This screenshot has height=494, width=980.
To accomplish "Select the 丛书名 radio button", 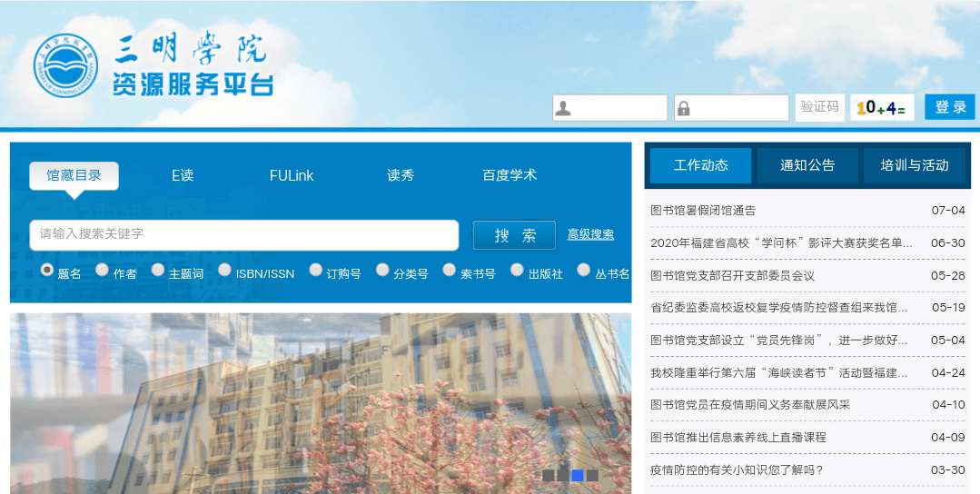I will coord(584,270).
